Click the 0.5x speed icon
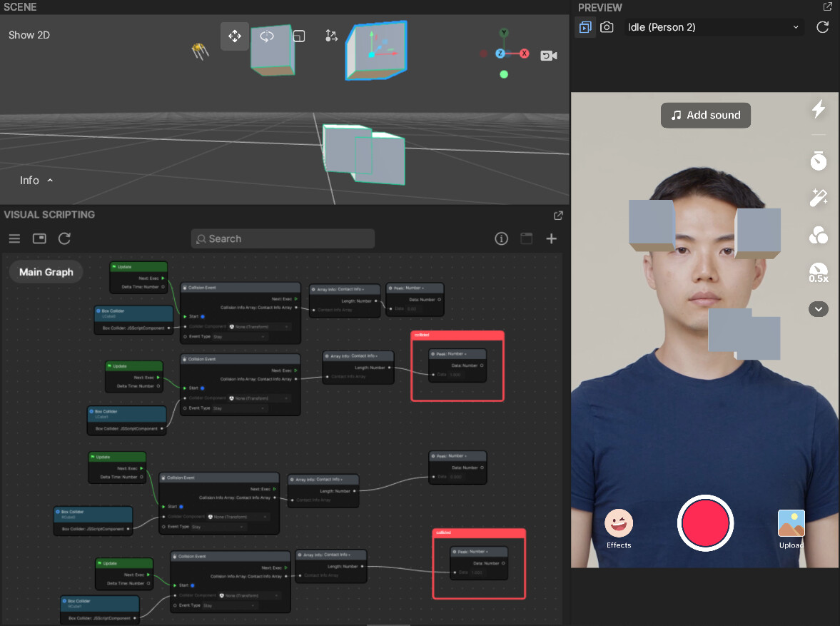Viewport: 840px width, 626px height. (818, 272)
